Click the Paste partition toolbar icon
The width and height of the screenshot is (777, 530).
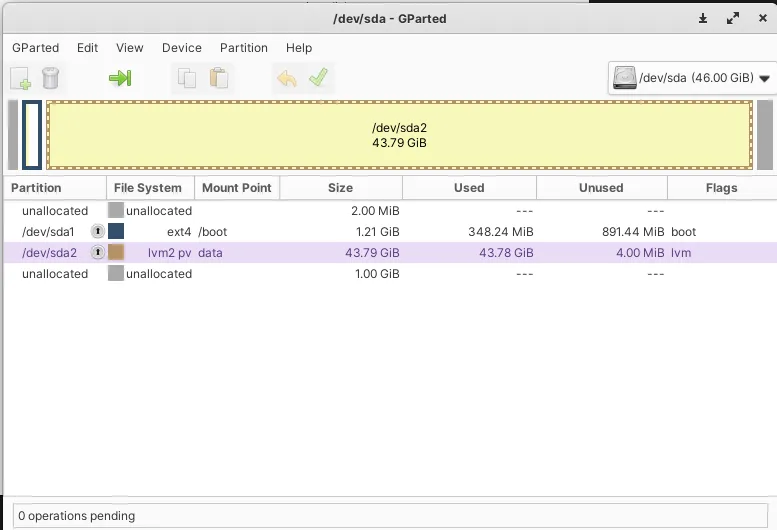[x=218, y=78]
